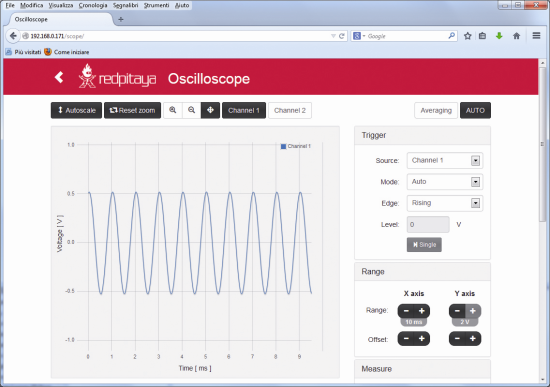The height and width of the screenshot is (387, 550).
Task: Open the URL history dropdown arrow
Action: coord(333,36)
